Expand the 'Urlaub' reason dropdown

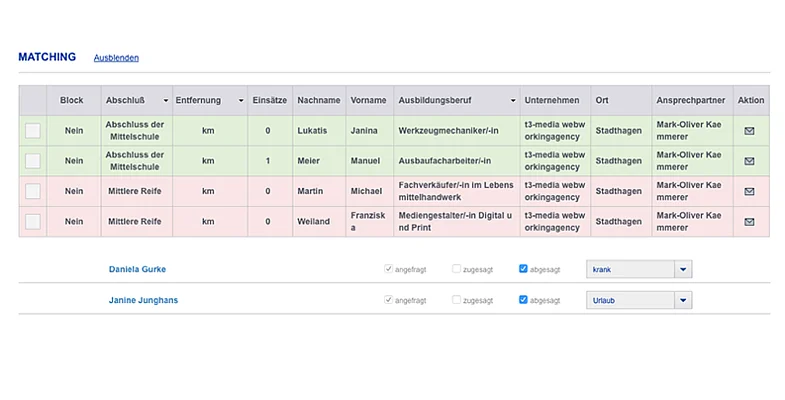click(x=682, y=299)
